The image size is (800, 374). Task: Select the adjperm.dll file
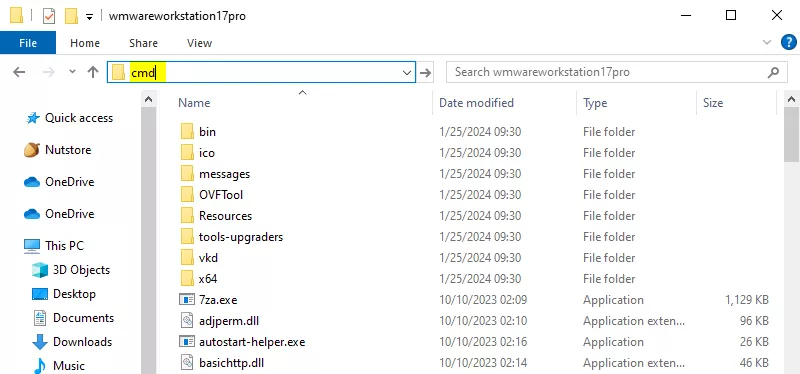230,321
